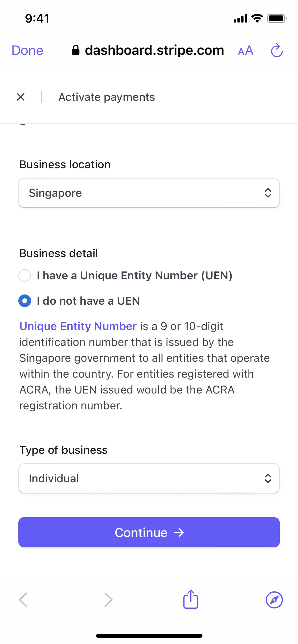The width and height of the screenshot is (298, 644).
Task: Tap the browser forward arrow
Action: (x=108, y=600)
